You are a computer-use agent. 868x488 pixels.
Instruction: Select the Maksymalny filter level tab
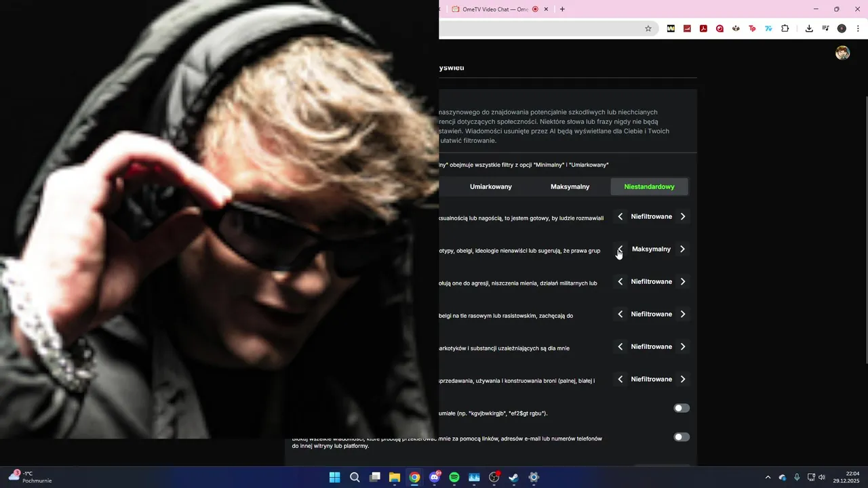[570, 186]
